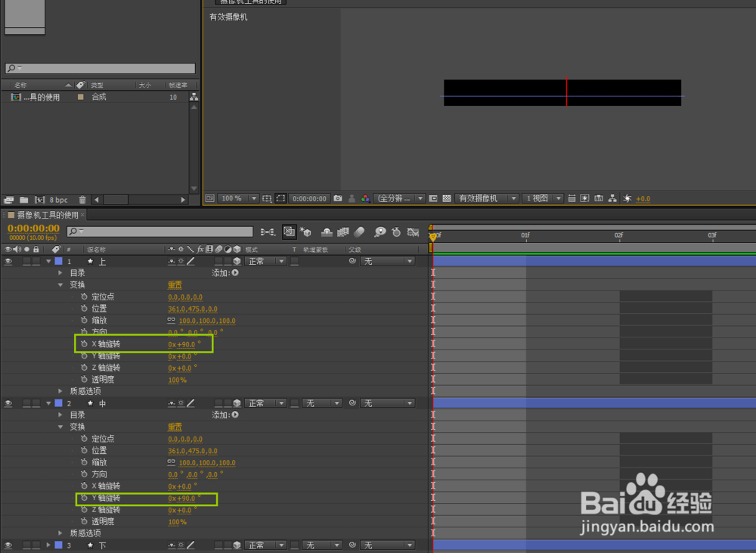Create a new composition icon in project panel

pyautogui.click(x=39, y=200)
